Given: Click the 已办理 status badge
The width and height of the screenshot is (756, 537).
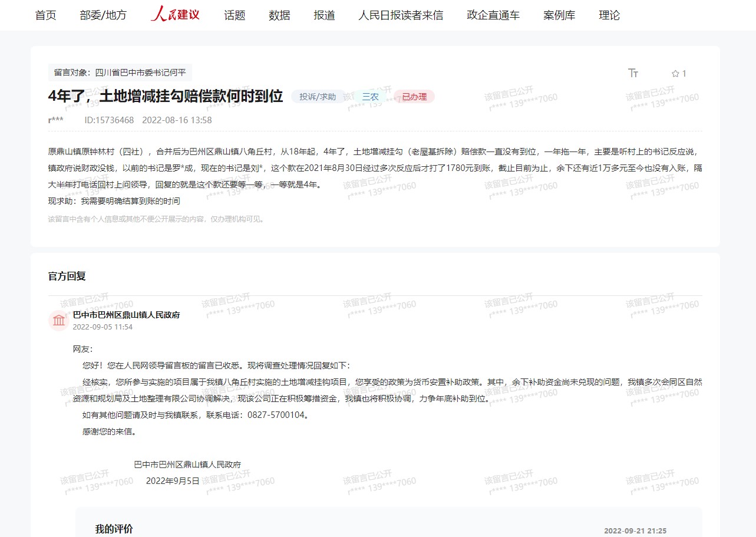Looking at the screenshot, I should point(414,97).
